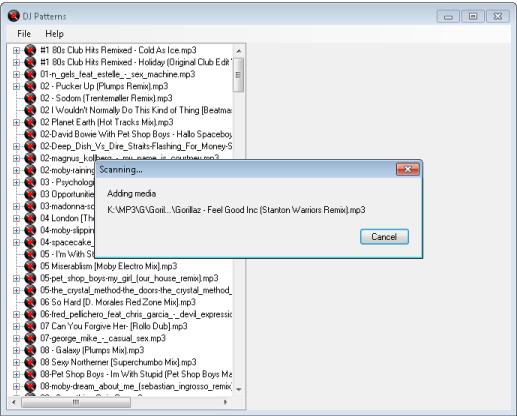Open the File menu

click(x=24, y=34)
